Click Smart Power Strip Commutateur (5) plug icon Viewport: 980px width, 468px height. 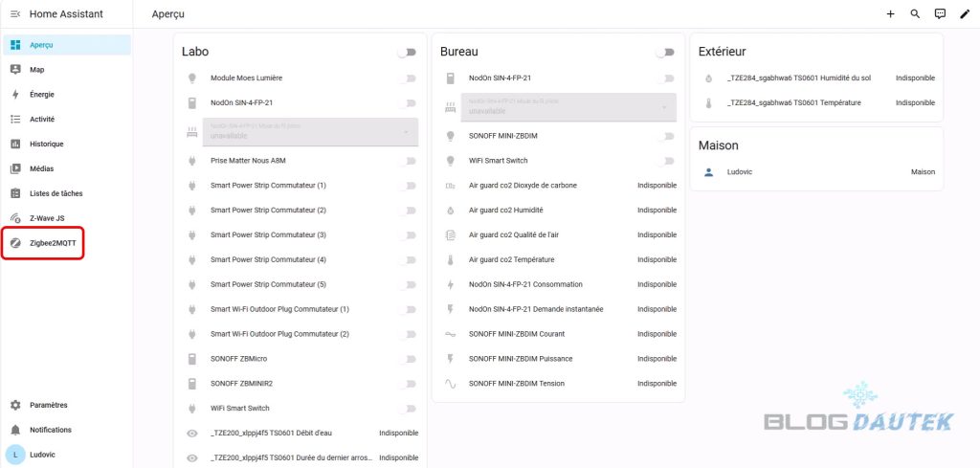191,284
